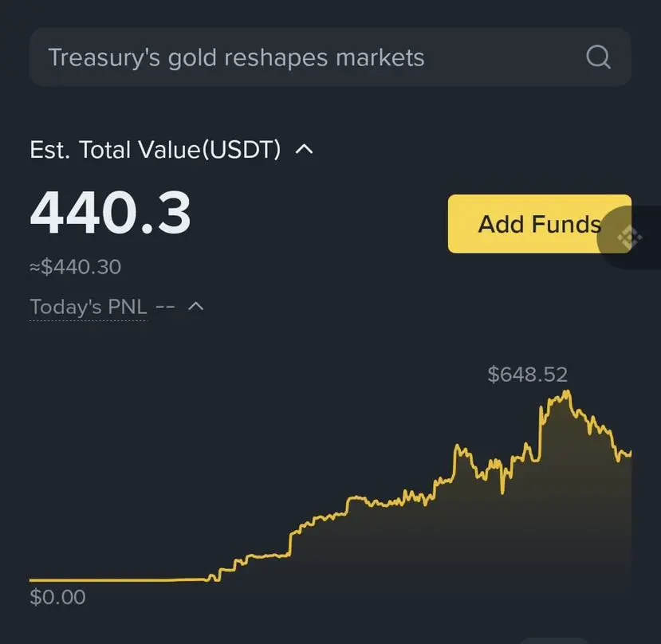Click the PNL dashes value after Today's PNL
This screenshot has width=661, height=644.
165,307
